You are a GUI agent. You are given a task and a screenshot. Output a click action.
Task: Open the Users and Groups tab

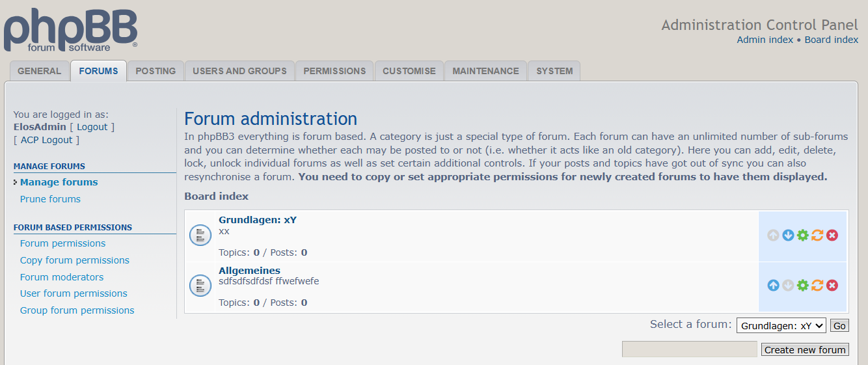tap(239, 71)
